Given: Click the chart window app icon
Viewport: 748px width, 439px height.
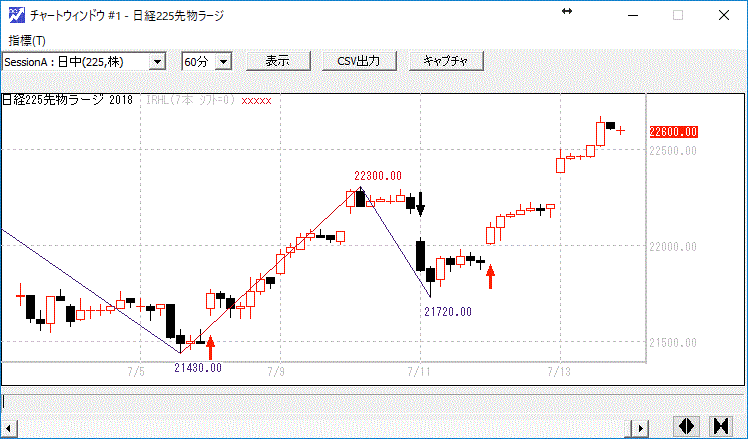Looking at the screenshot, I should pos(17,15).
